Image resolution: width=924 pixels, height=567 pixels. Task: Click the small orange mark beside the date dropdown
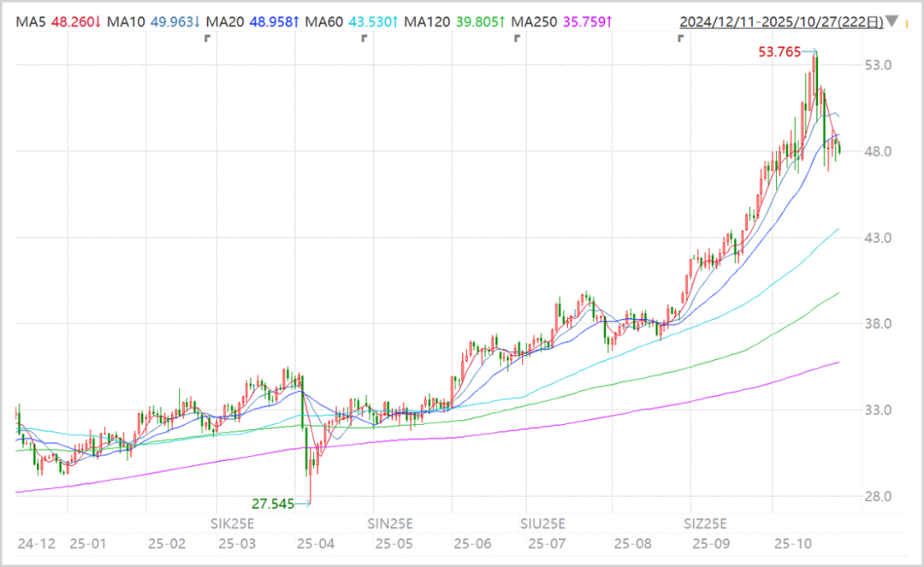pos(907,25)
